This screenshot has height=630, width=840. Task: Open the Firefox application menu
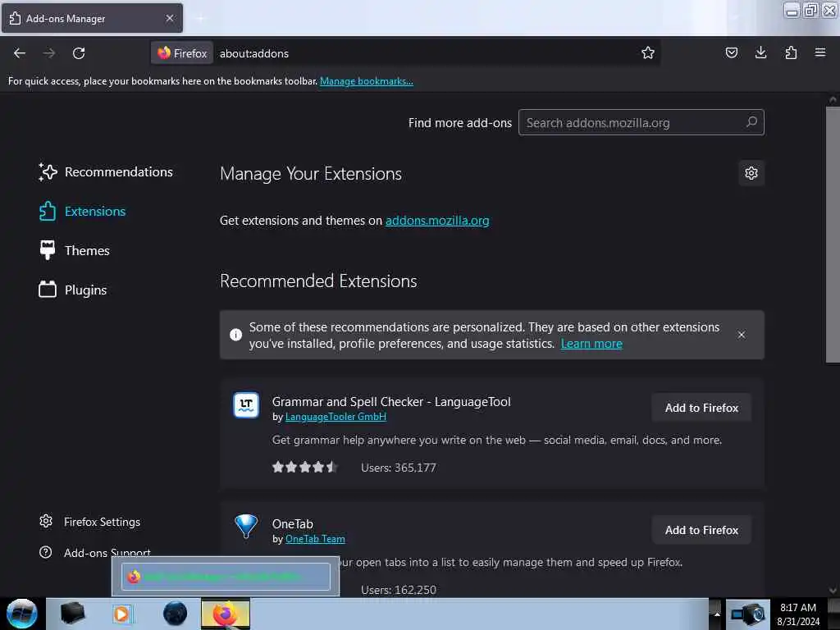pos(819,52)
